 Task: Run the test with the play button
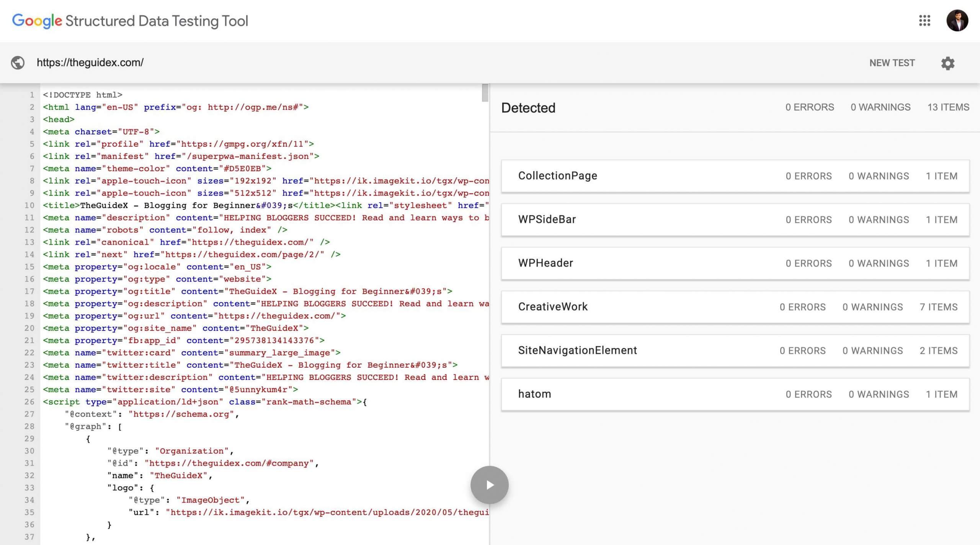[x=489, y=485]
